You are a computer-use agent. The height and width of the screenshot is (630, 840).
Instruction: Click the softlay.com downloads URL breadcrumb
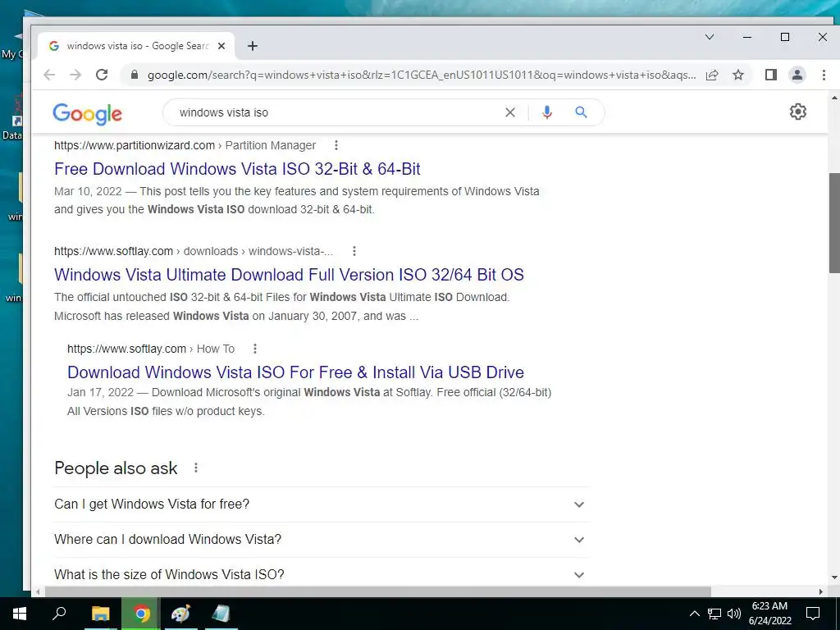(x=194, y=251)
